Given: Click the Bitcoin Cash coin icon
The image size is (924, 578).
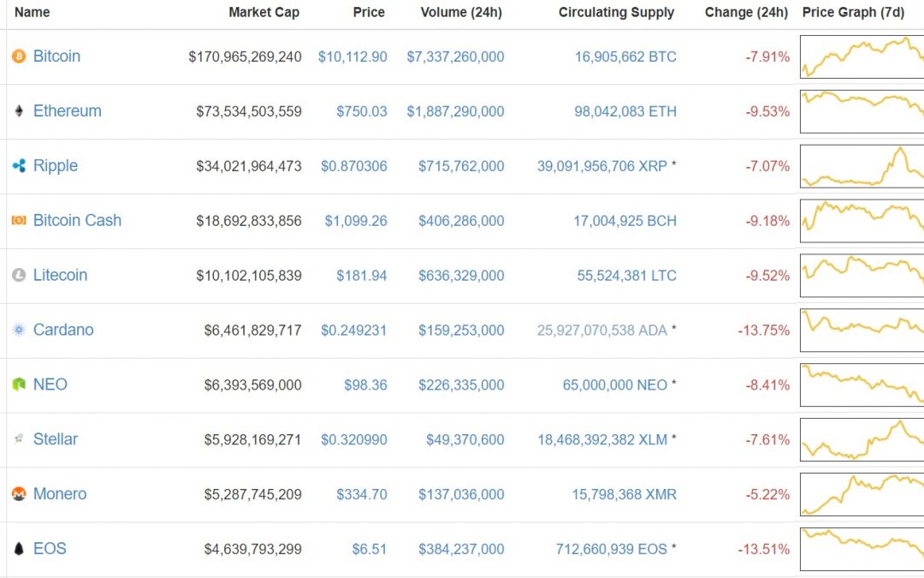Looking at the screenshot, I should 17,220.
